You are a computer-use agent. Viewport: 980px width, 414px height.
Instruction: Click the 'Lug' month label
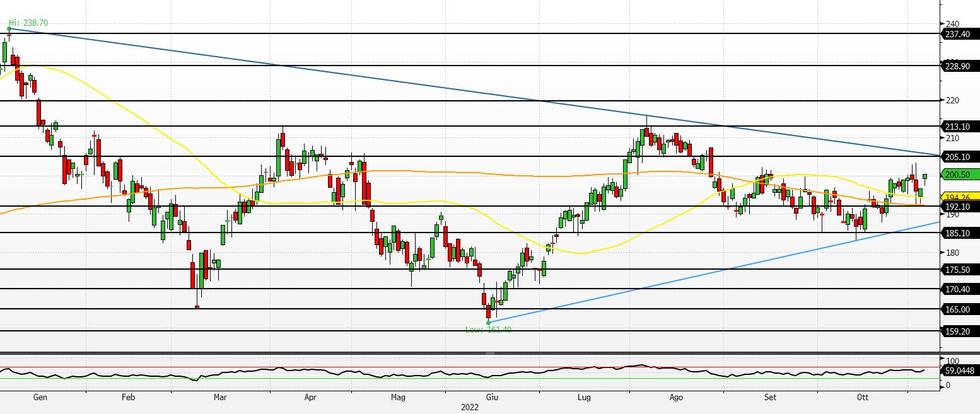[584, 398]
